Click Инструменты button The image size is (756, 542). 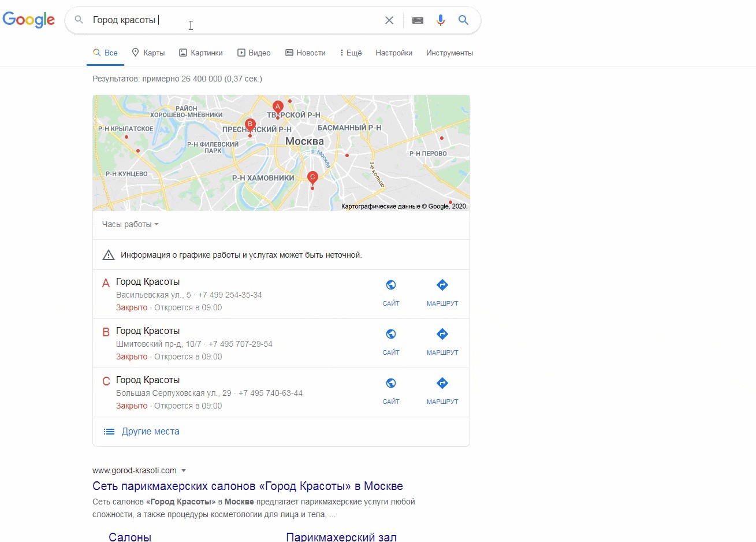449,53
